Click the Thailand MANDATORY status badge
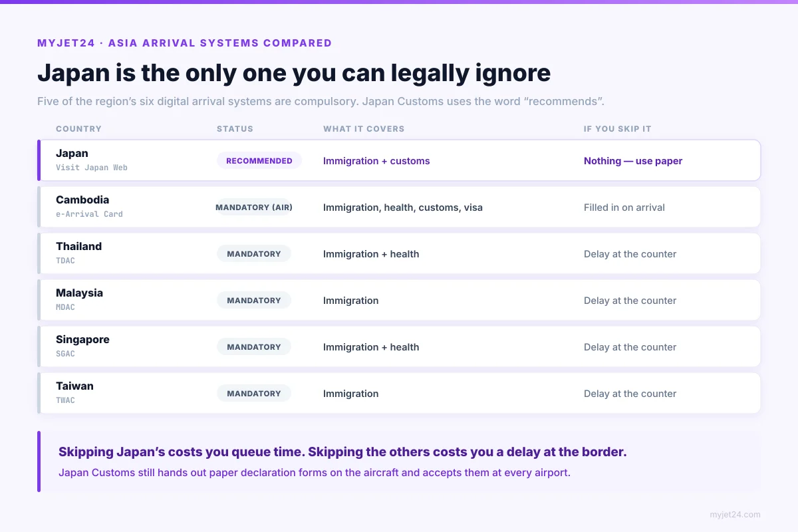 tap(254, 254)
